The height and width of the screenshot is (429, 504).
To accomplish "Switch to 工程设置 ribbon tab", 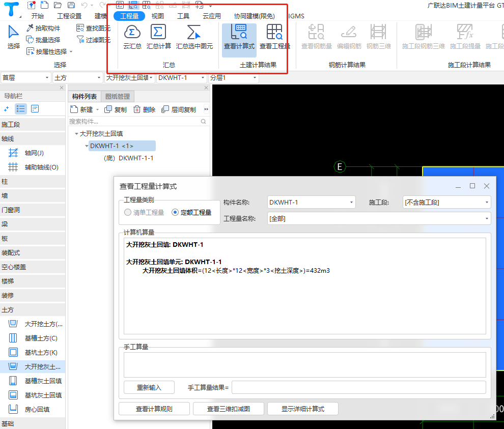I will click(69, 16).
